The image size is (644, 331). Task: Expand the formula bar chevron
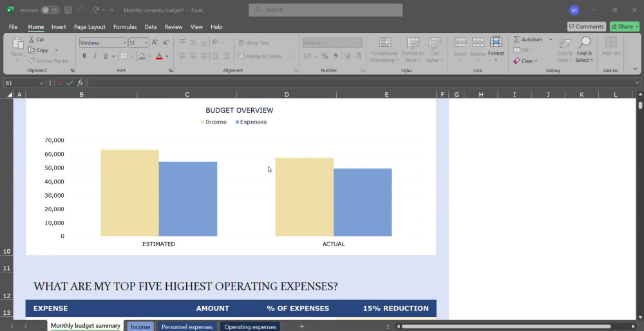click(637, 83)
